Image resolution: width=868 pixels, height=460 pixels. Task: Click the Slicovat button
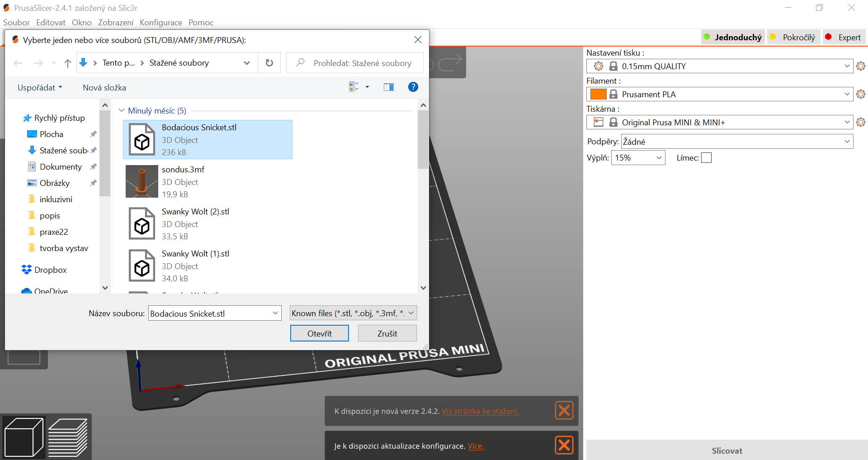coord(727,451)
